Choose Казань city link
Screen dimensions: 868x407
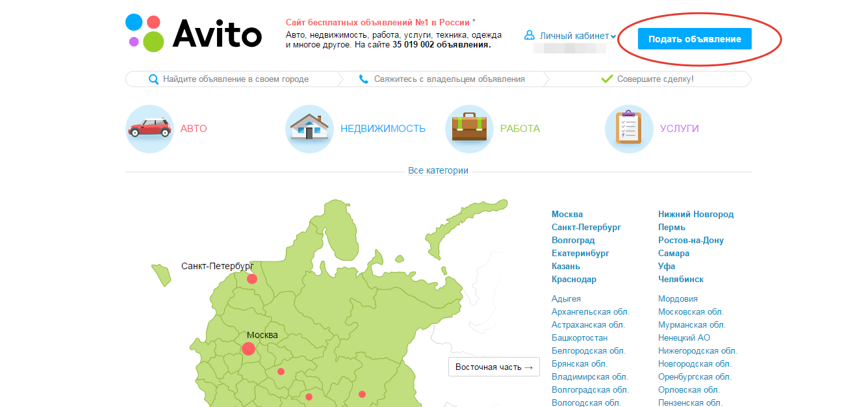[566, 266]
